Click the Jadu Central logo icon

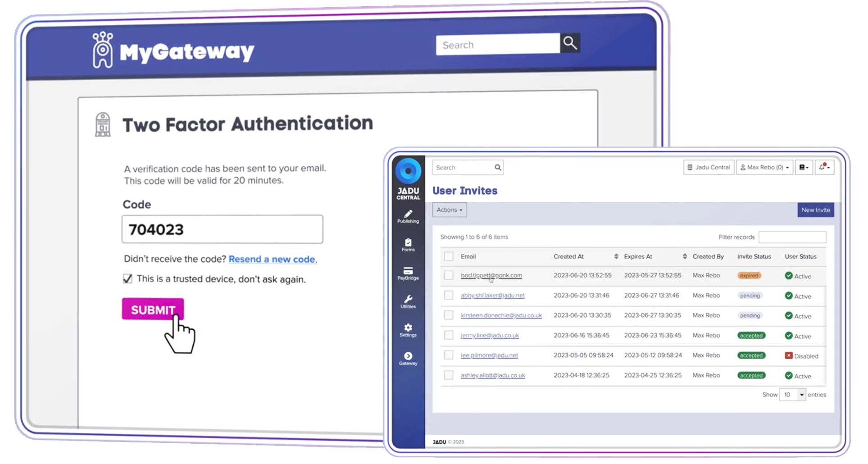click(408, 172)
